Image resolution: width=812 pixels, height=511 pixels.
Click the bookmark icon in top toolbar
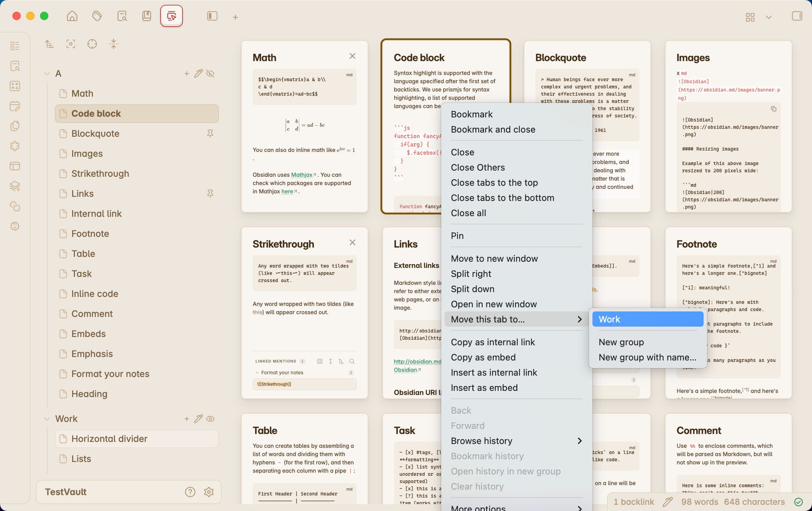[x=146, y=16]
